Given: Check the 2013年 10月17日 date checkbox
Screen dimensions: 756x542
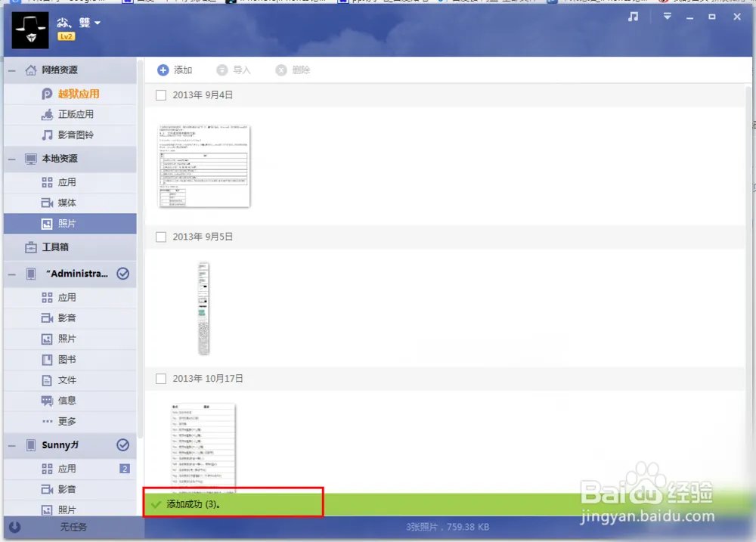Looking at the screenshot, I should click(x=160, y=379).
